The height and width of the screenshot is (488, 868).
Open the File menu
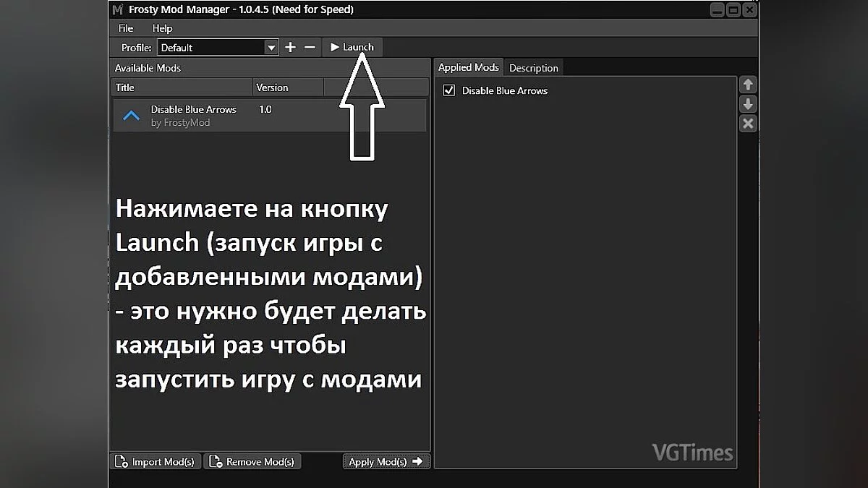125,28
